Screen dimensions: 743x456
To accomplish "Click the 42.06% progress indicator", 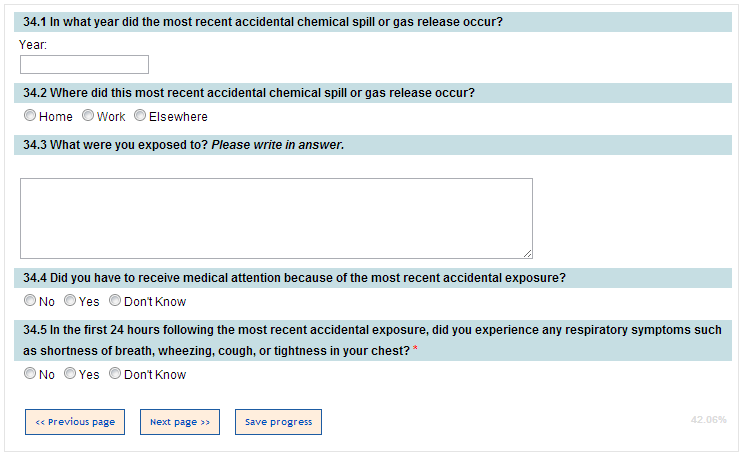I will pos(708,420).
